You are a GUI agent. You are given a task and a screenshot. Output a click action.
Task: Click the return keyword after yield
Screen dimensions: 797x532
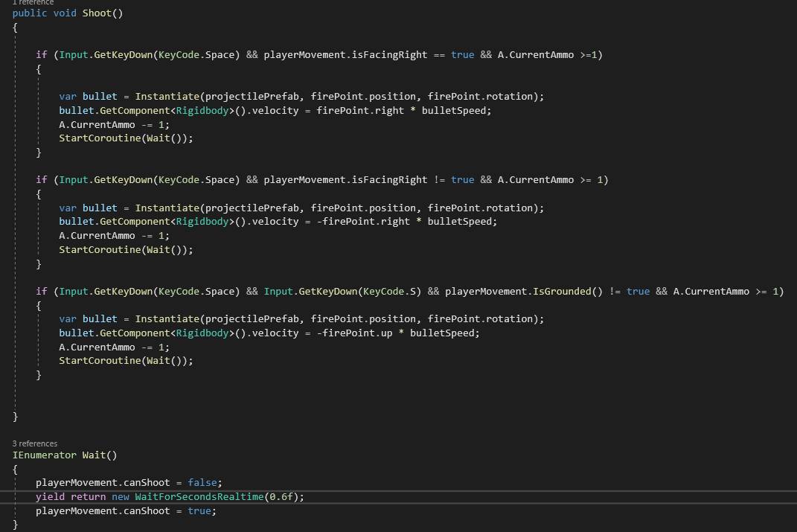tap(88, 496)
